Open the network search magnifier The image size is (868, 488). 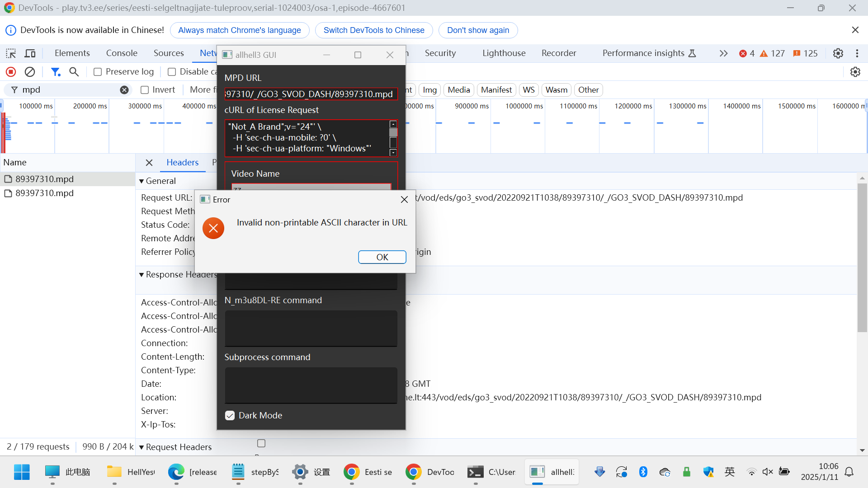point(74,72)
